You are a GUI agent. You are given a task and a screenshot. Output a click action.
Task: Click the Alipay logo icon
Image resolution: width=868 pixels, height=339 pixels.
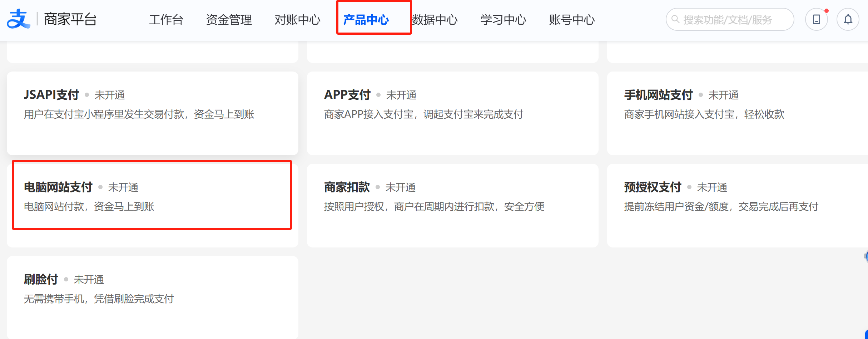click(19, 19)
